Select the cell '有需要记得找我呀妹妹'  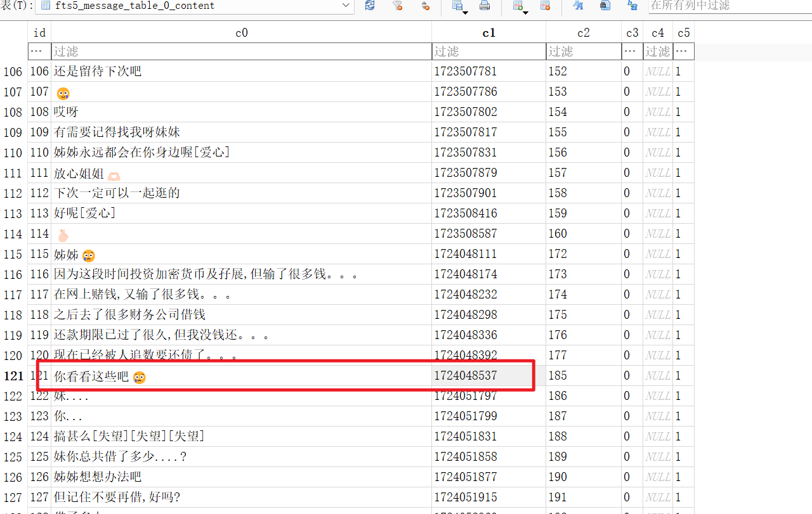pos(241,132)
